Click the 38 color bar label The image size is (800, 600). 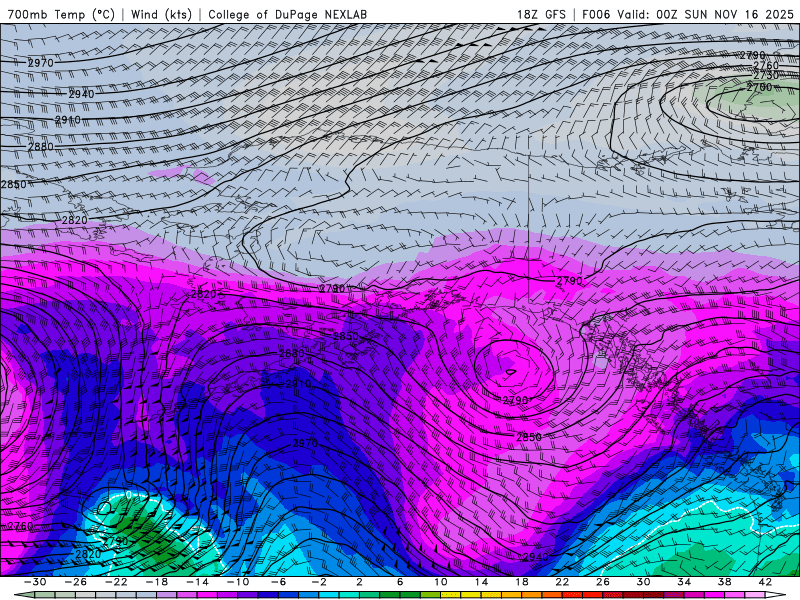724,582
